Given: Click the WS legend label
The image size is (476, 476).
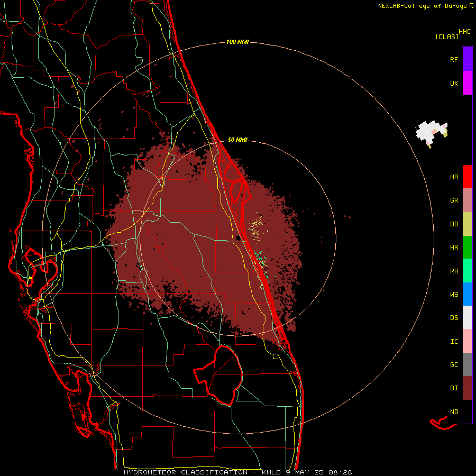Looking at the screenshot, I should (454, 295).
